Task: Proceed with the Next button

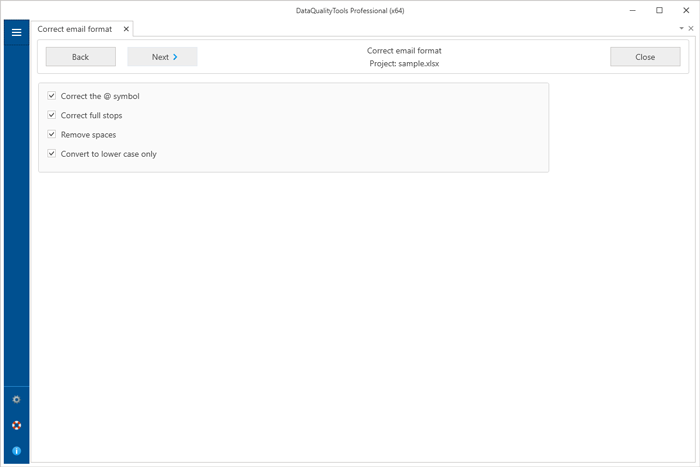Action: pyautogui.click(x=162, y=57)
